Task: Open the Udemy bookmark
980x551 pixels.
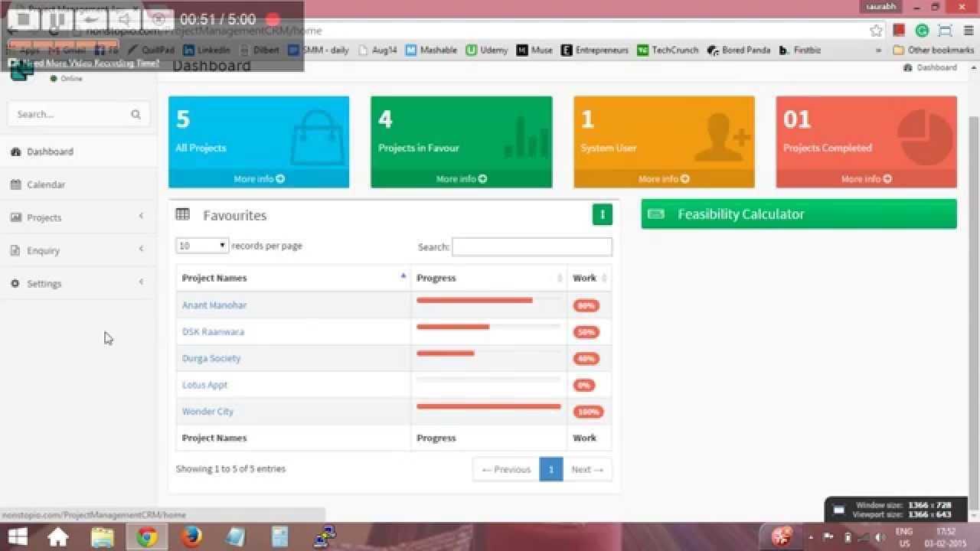Action: 487,51
